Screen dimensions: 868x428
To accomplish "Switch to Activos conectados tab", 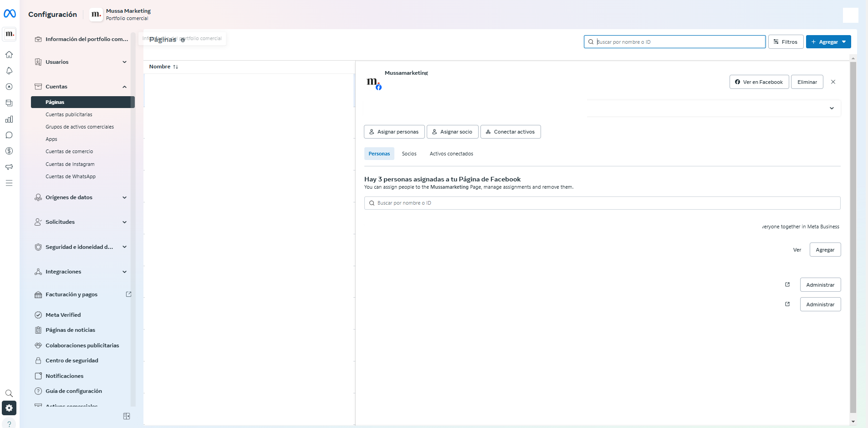I will point(451,154).
